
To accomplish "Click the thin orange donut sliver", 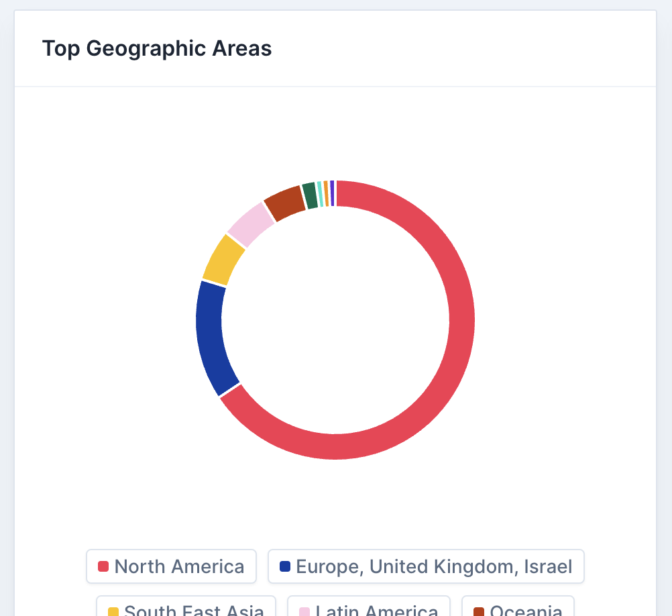I will pos(326,193).
